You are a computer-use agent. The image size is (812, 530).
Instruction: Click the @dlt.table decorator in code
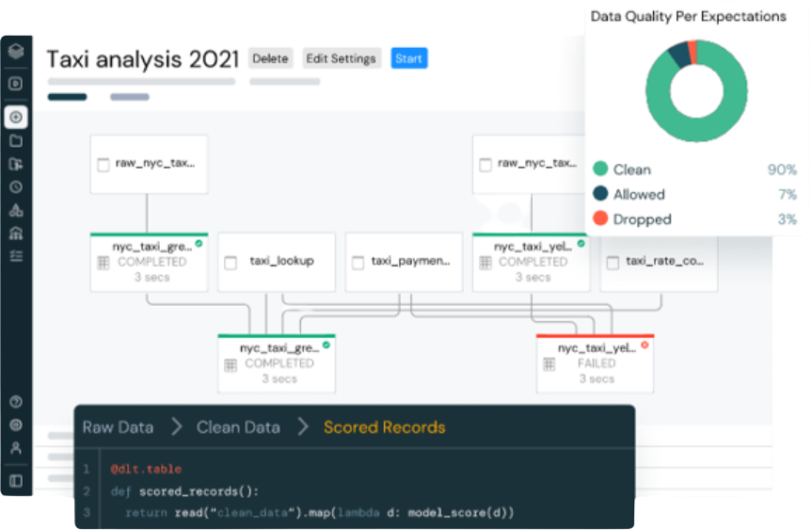[146, 470]
